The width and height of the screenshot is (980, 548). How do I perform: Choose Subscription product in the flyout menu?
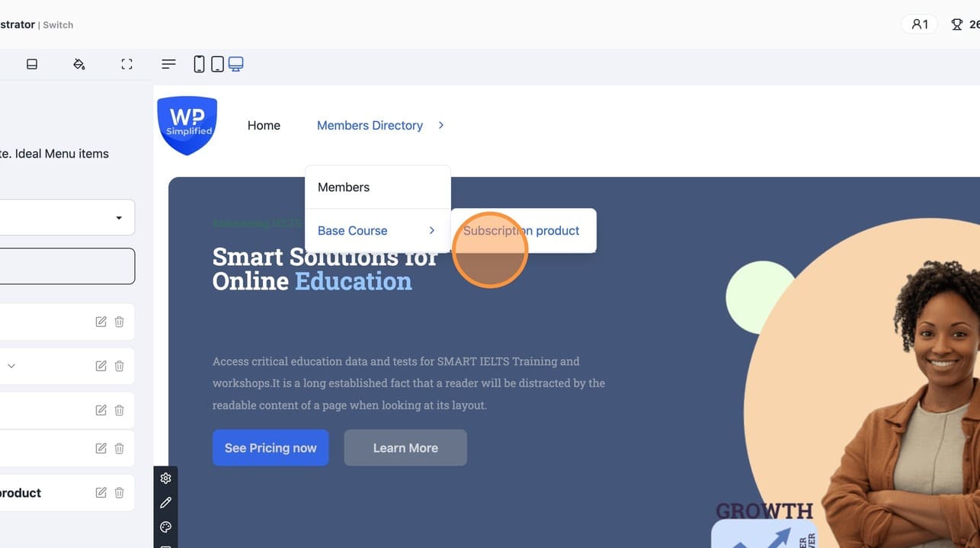(x=523, y=230)
